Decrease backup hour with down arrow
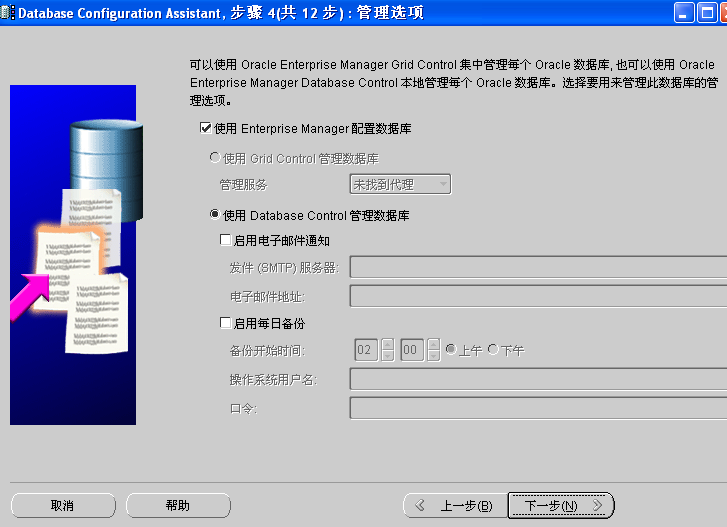 [388, 356]
